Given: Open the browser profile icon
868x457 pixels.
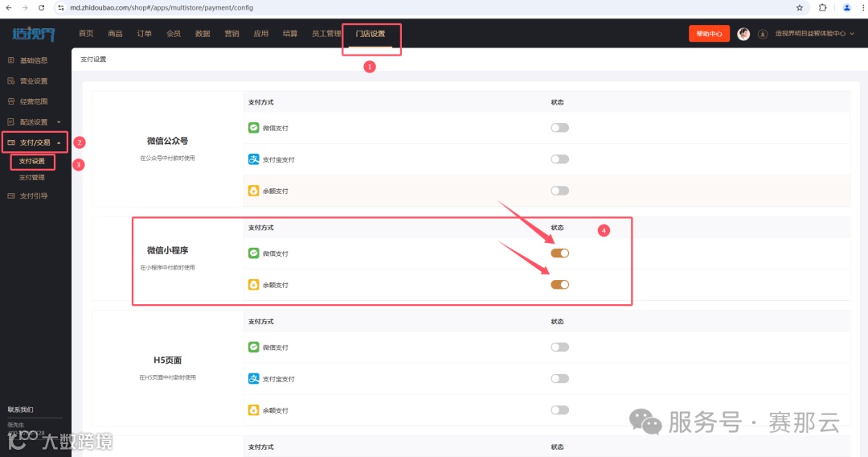Looking at the screenshot, I should [846, 8].
